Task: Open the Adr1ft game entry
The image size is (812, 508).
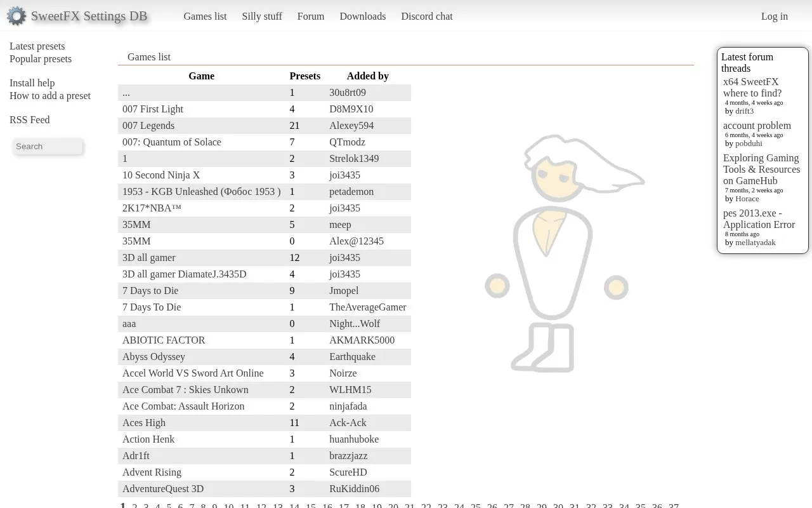Action: tap(136, 456)
